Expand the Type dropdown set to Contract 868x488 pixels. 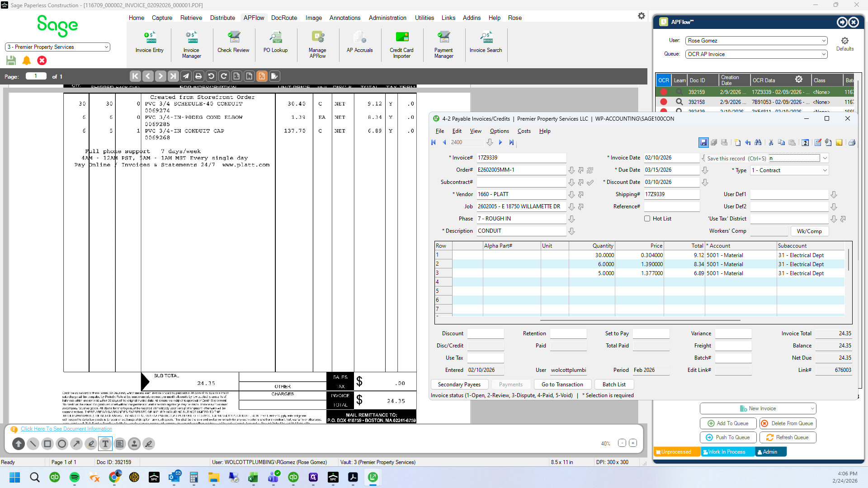click(789, 170)
